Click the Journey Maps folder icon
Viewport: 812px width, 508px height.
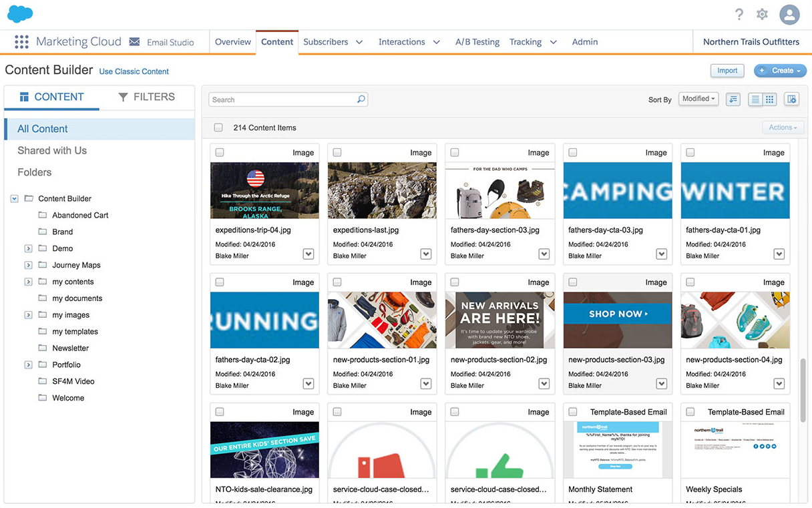(43, 265)
